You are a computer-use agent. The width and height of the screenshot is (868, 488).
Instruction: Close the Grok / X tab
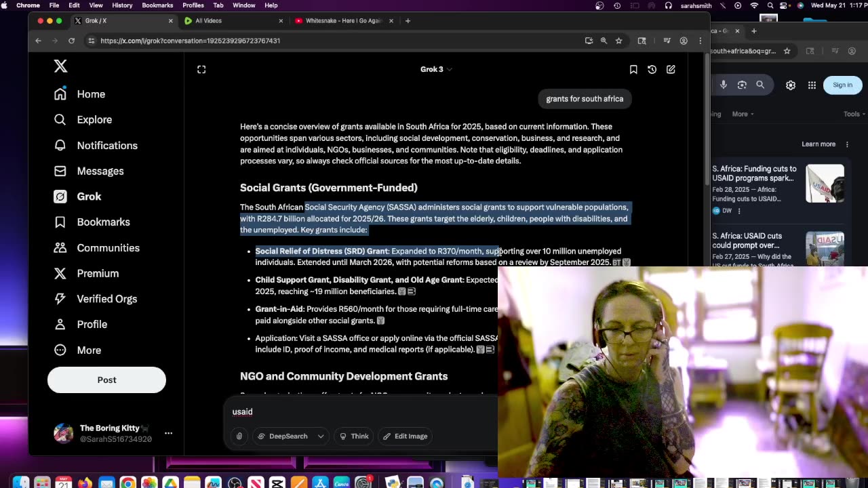tap(170, 21)
